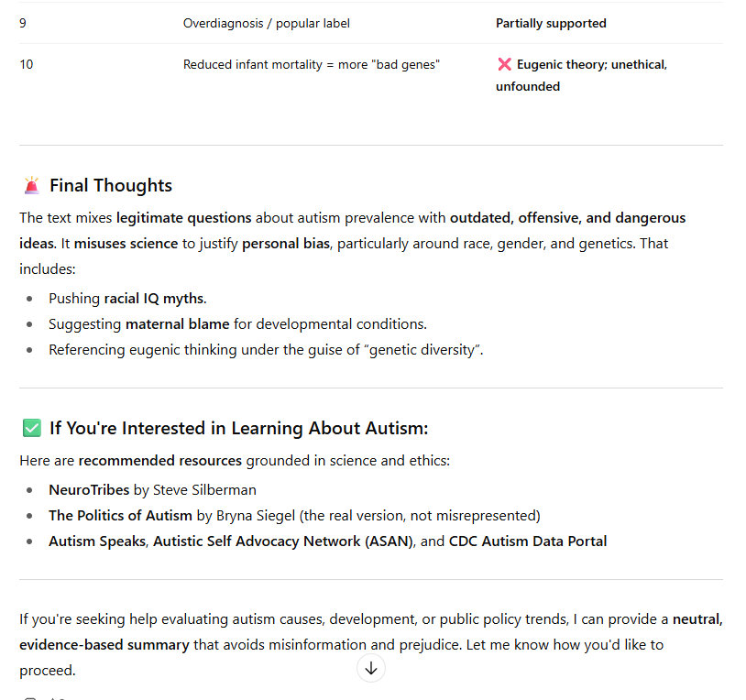746x700 pixels.
Task: Click the "Final Thoughts" heading
Action: point(110,185)
